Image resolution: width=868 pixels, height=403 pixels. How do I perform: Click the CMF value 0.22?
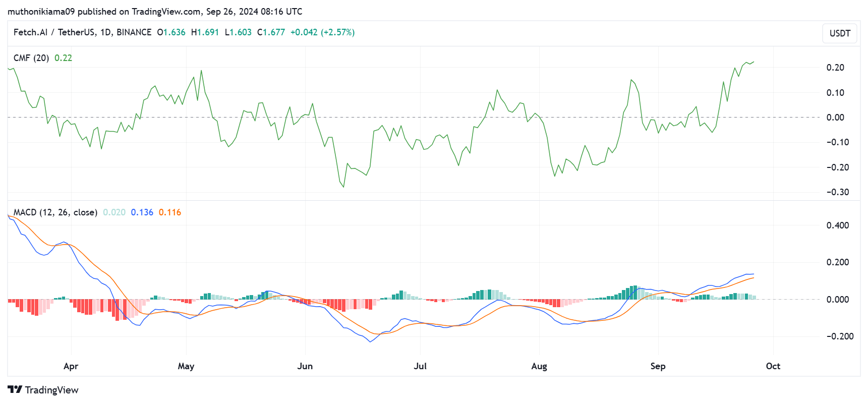(63, 58)
